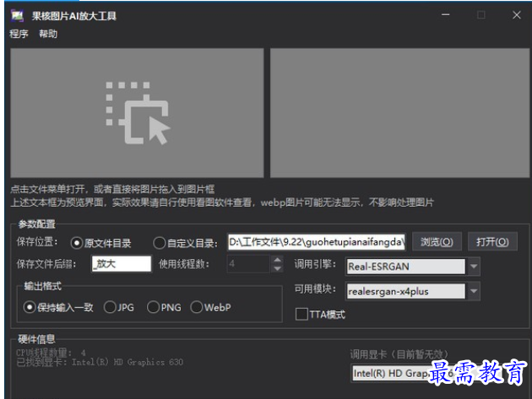Viewport: 532px width, 399px height.
Task: Click the 打开(O) button
Action: point(492,242)
